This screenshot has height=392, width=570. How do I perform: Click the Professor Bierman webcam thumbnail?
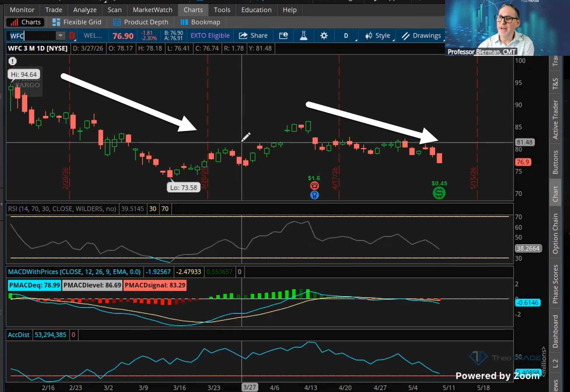tap(508, 28)
